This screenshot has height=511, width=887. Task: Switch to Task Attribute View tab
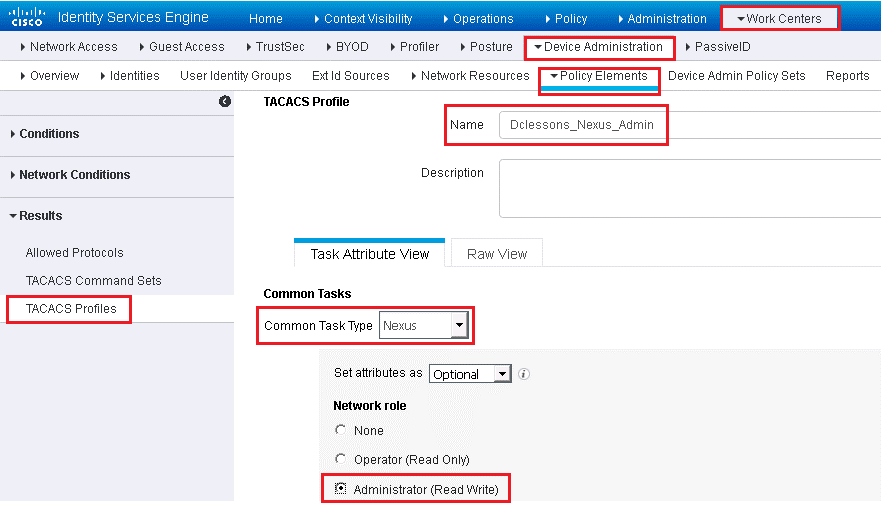click(369, 254)
